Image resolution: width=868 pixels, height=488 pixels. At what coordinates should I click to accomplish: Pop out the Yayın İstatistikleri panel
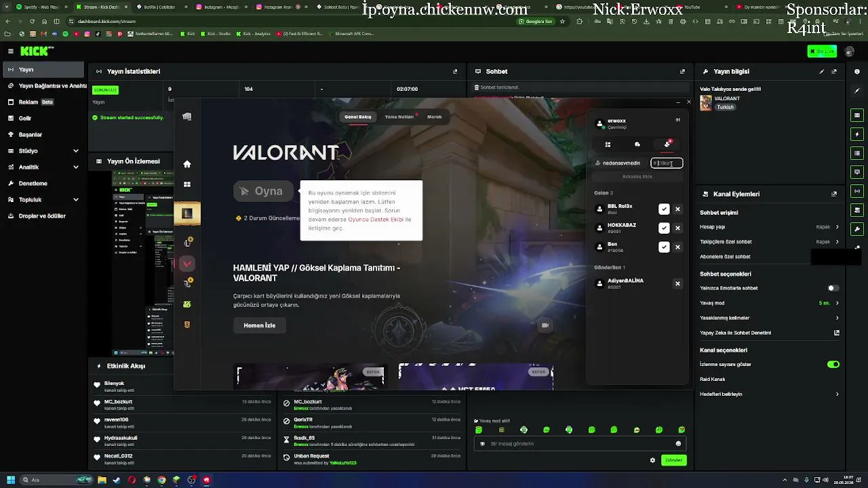[x=455, y=71]
